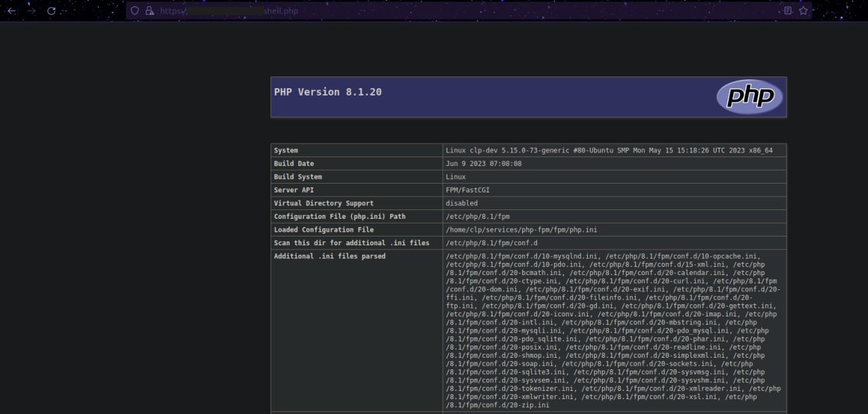Click the PHP logo in header
Screen dimensions: 868x414
pyautogui.click(x=749, y=97)
